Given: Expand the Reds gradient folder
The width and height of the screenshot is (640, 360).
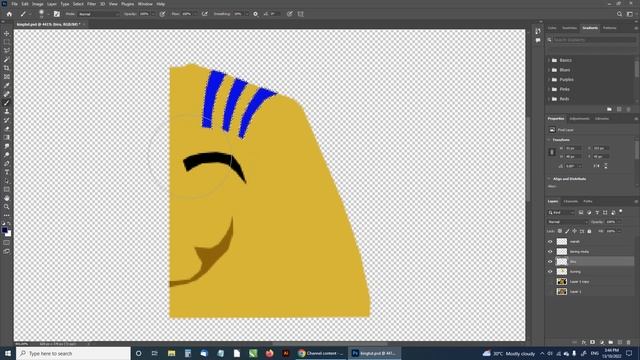Looking at the screenshot, I should (x=549, y=99).
